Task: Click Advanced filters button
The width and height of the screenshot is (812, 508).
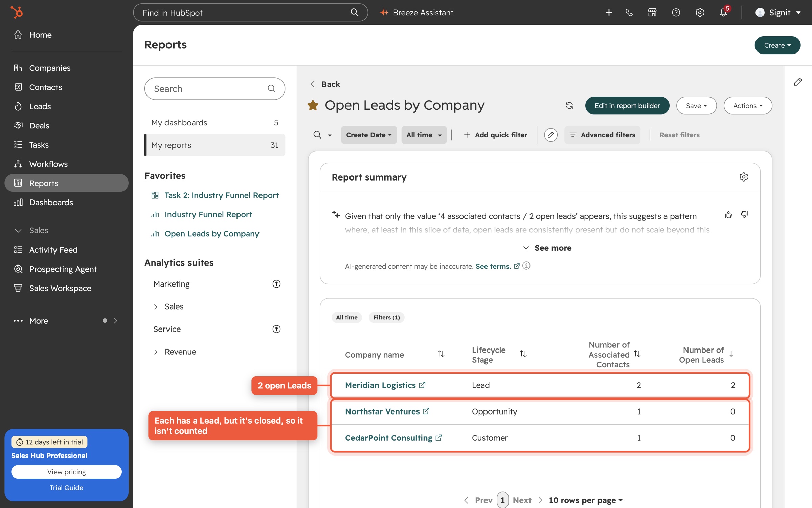Action: [602, 135]
